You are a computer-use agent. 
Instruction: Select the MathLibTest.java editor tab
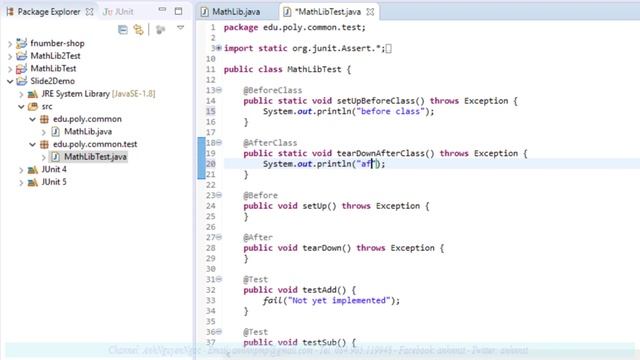(x=328, y=12)
